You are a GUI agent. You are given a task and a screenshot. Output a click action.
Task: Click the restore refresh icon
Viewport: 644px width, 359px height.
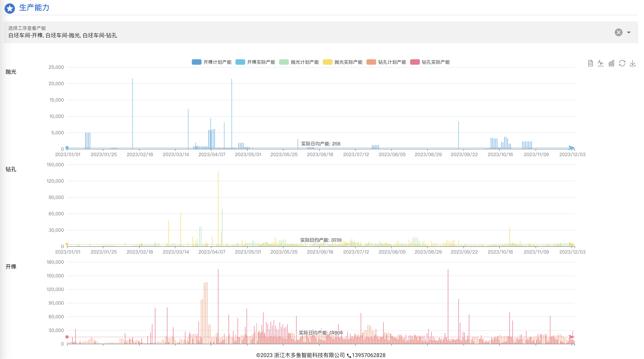(x=622, y=63)
